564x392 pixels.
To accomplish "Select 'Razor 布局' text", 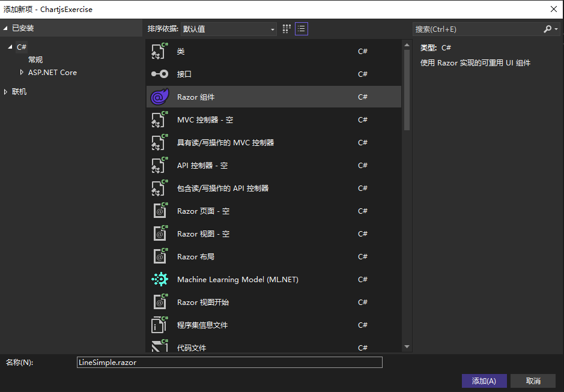I will (x=196, y=257).
